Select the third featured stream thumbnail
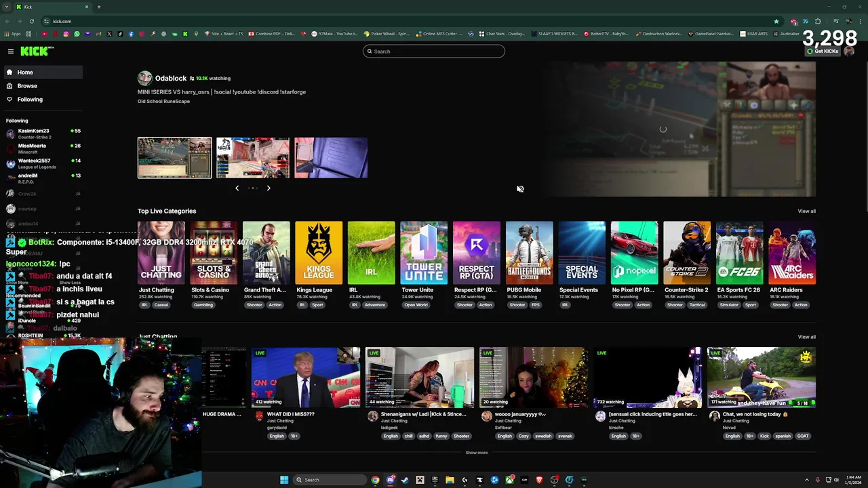Image resolution: width=868 pixels, height=488 pixels. click(331, 158)
